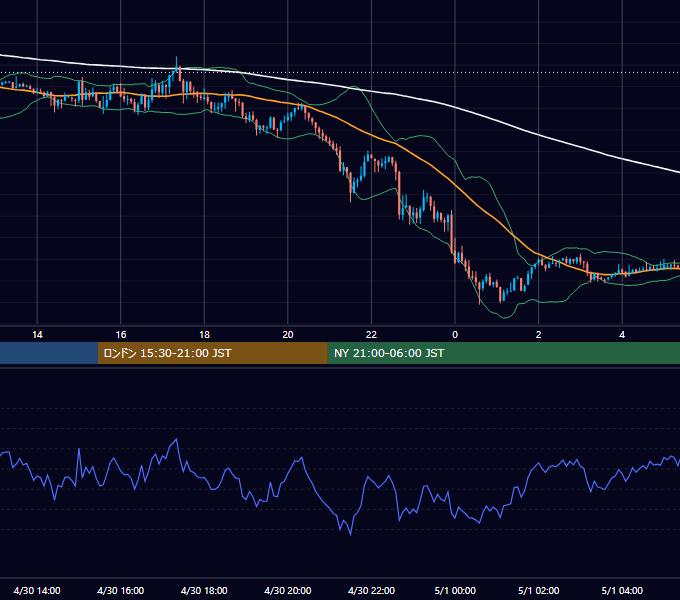Click the 4/30 16:00 time label

pos(121,590)
